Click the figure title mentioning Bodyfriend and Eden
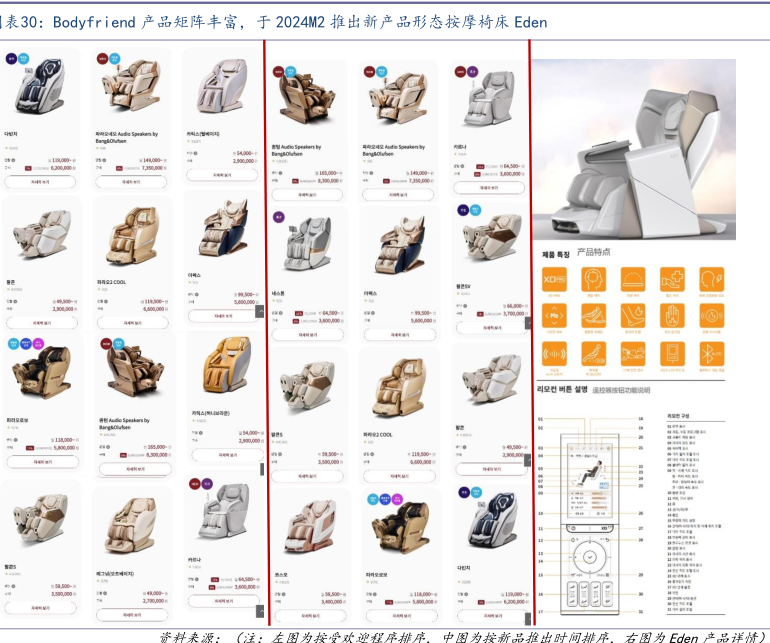The image size is (770, 643). pyautogui.click(x=274, y=22)
